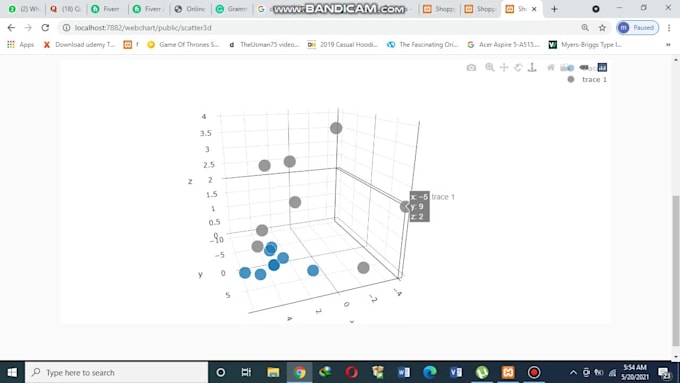Reset camera with the home icon
This screenshot has width=680, height=383.
coord(551,67)
